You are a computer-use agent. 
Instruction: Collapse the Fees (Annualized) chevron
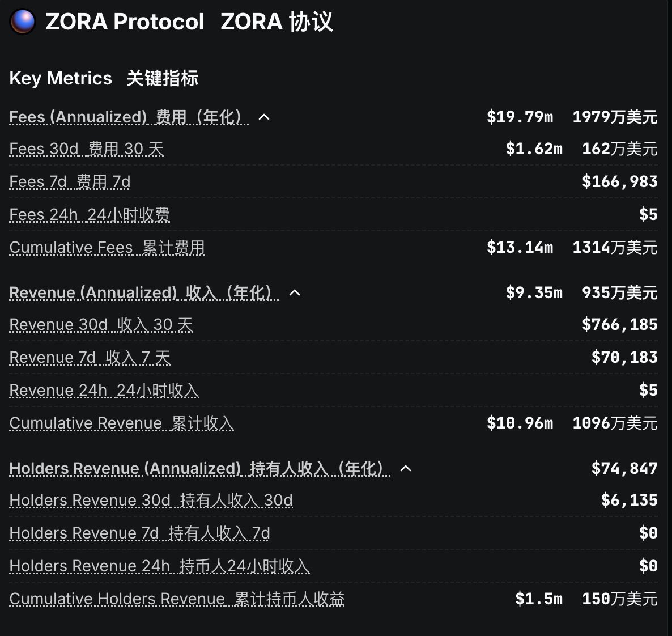pos(264,117)
